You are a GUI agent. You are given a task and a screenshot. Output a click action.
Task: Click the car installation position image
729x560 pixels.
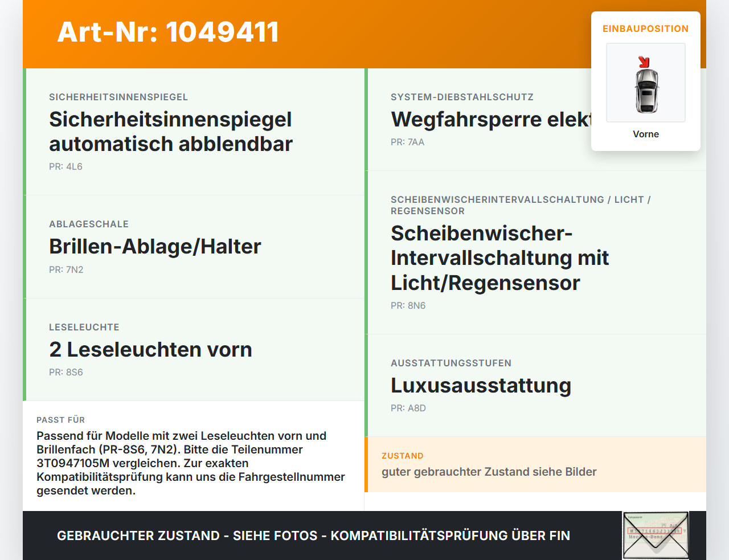tap(646, 83)
